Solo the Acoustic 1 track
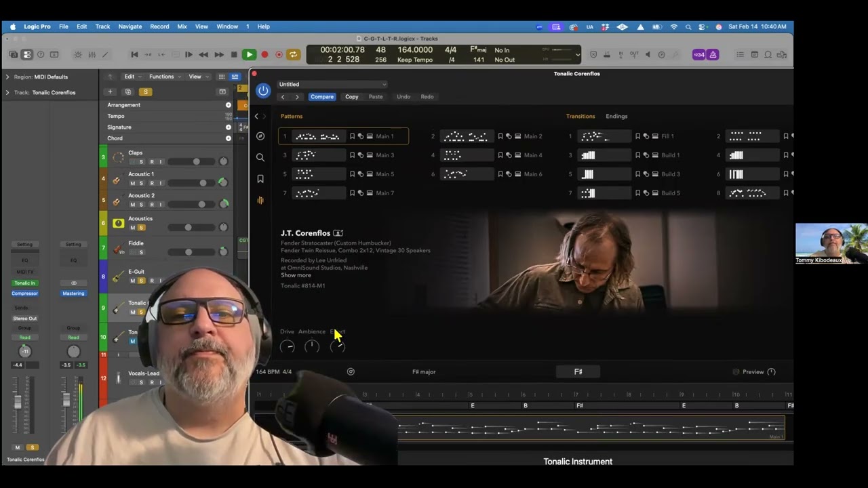 141,183
